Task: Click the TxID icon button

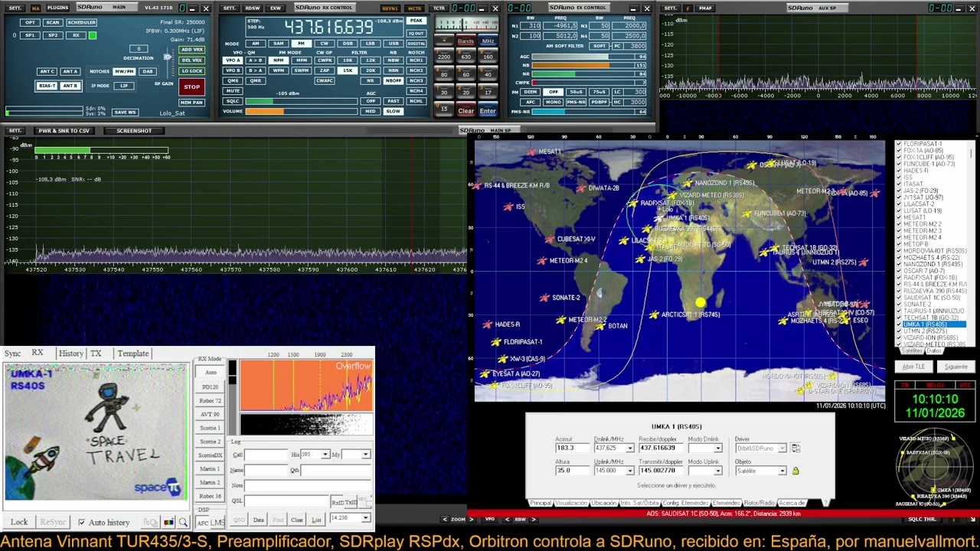Action: tap(351, 502)
